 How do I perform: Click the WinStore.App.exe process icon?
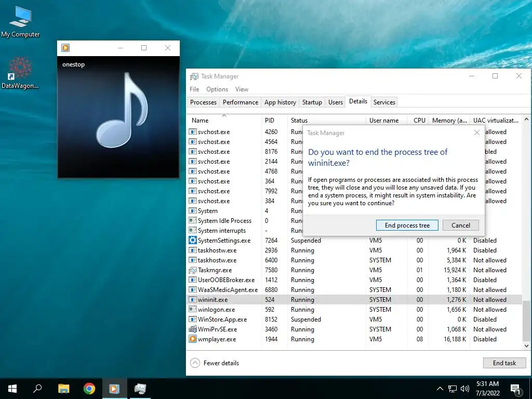click(193, 320)
